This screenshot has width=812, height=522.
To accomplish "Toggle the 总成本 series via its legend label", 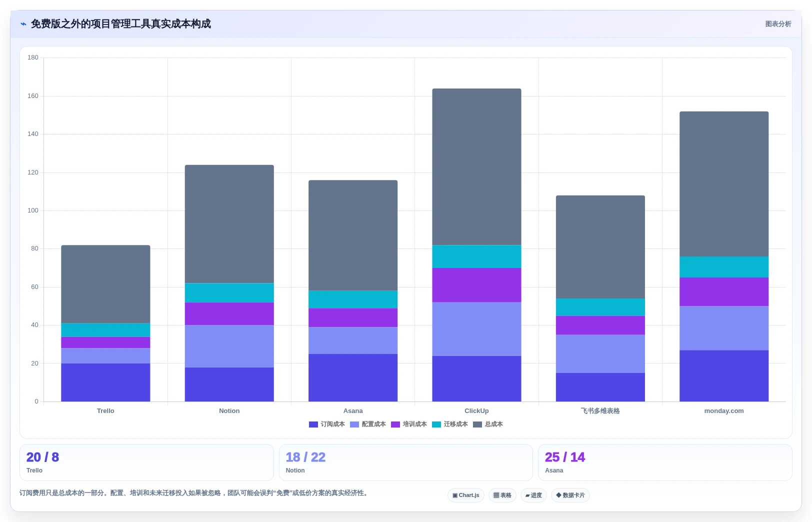I will point(494,424).
